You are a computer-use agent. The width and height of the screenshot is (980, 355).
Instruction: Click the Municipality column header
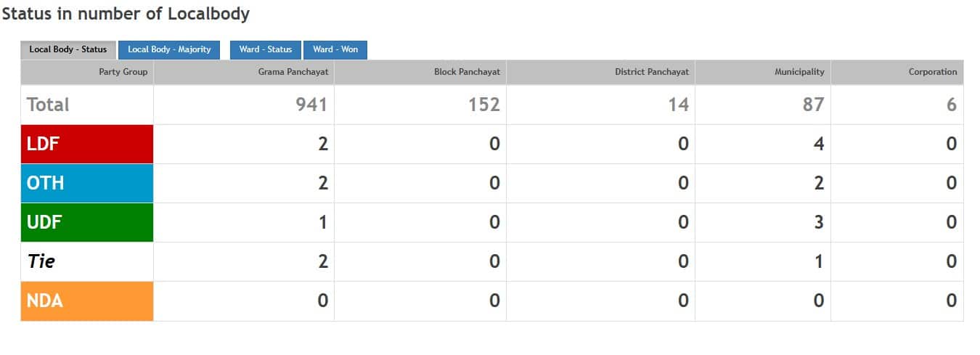[x=799, y=72]
